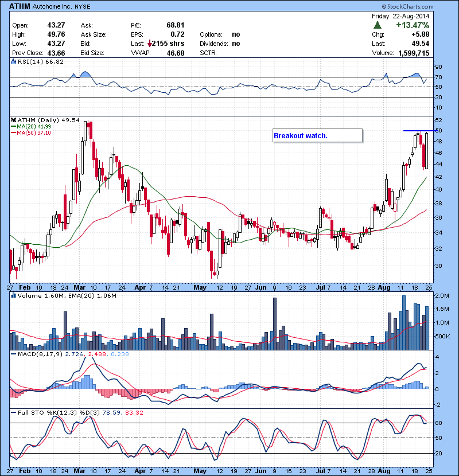The image size is (459, 476).
Task: Select the P/E value 68.81
Action: 175,25
